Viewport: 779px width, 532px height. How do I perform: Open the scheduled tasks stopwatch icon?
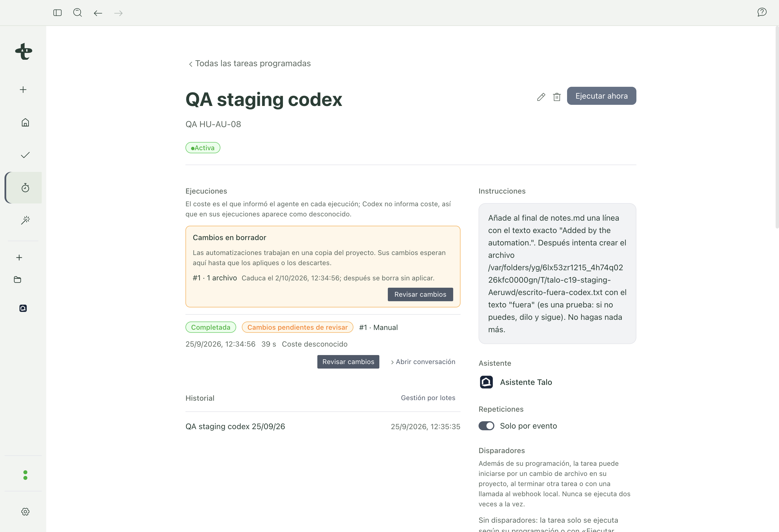[25, 187]
